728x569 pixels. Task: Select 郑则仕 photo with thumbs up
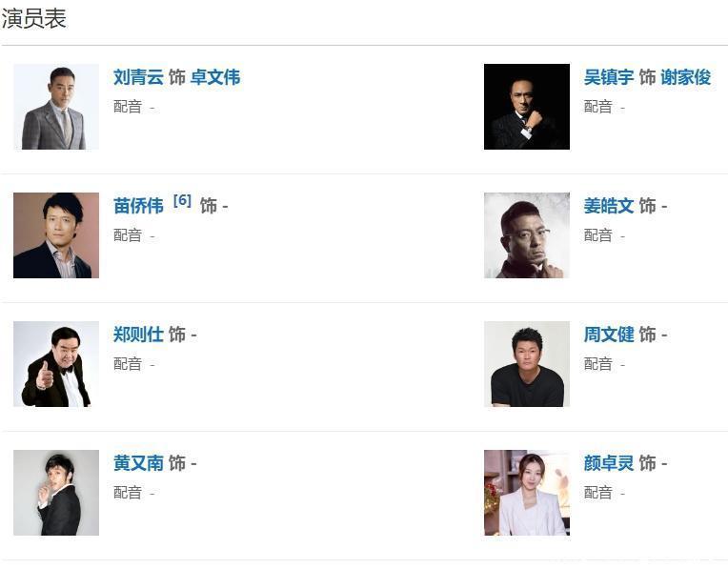[55, 364]
